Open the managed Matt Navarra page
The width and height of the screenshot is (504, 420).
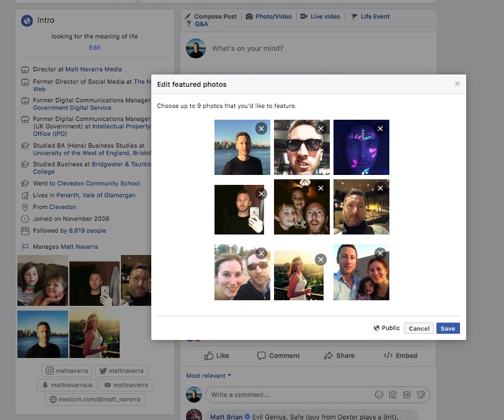(x=79, y=247)
